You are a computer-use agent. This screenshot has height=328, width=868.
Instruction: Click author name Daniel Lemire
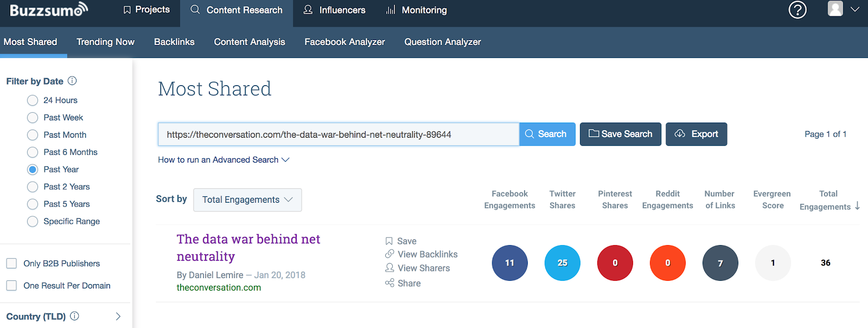tap(216, 275)
